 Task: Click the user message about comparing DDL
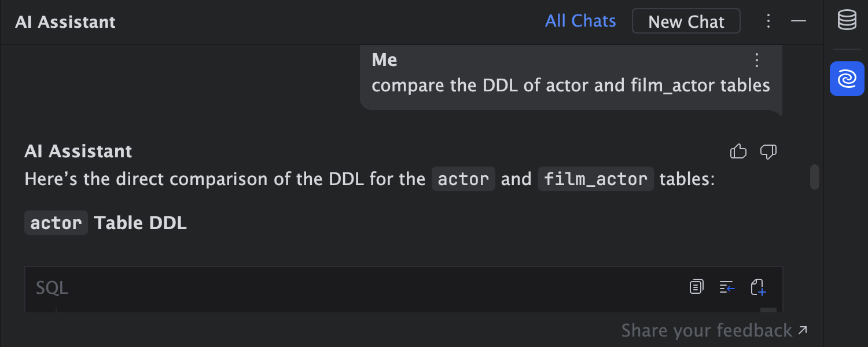pyautogui.click(x=571, y=86)
